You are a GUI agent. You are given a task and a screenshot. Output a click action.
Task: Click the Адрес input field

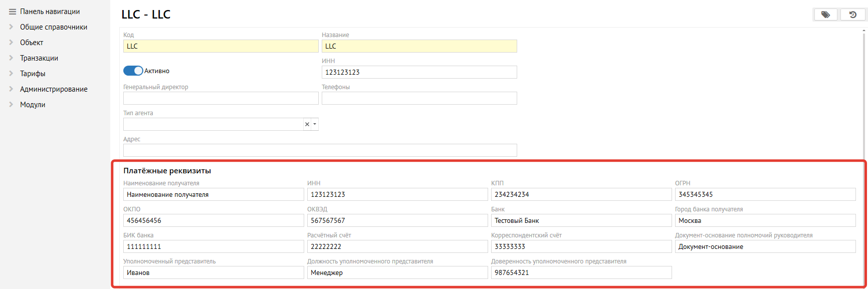(x=320, y=150)
